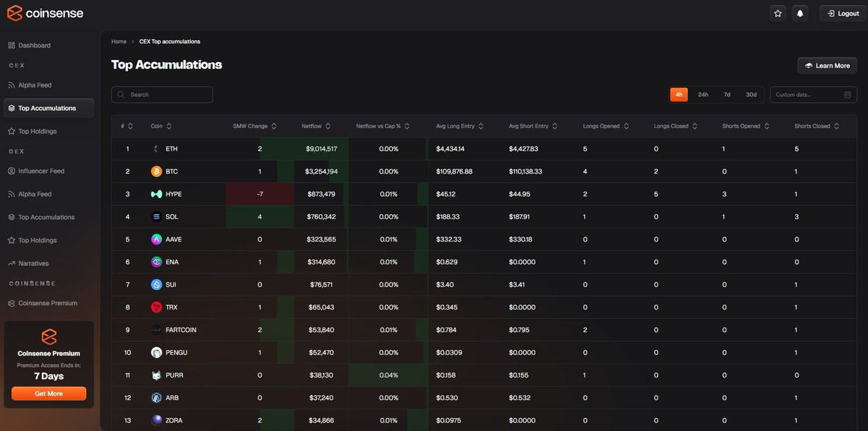Screen dimensions: 868x431
Task: Select the 7d timeframe tab
Action: click(727, 95)
